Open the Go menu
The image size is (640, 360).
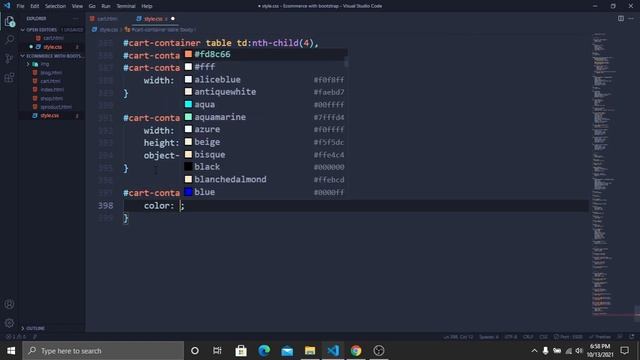click(x=92, y=6)
